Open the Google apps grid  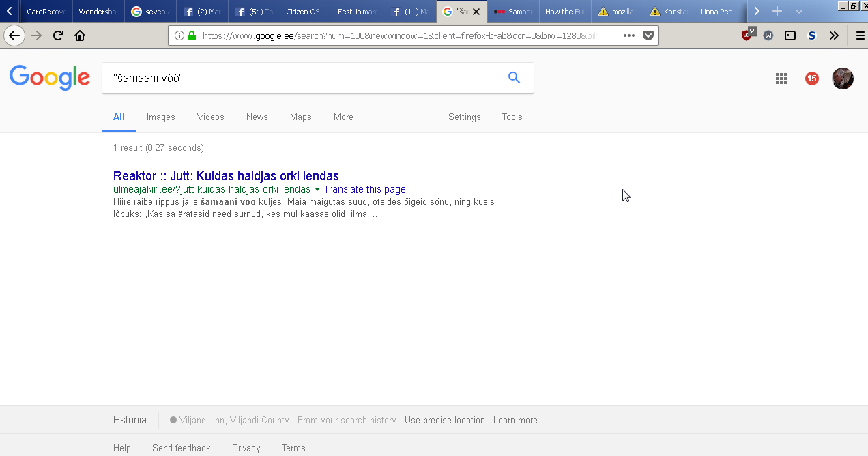pos(781,79)
